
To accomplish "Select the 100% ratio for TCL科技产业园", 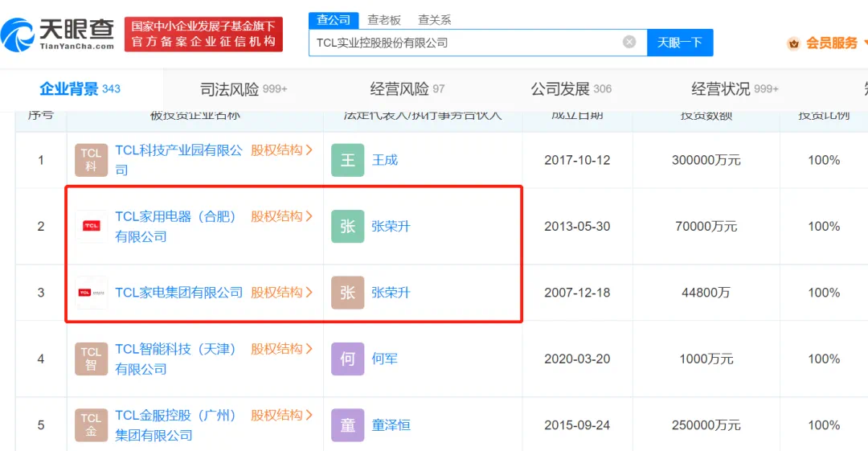I will click(x=824, y=160).
